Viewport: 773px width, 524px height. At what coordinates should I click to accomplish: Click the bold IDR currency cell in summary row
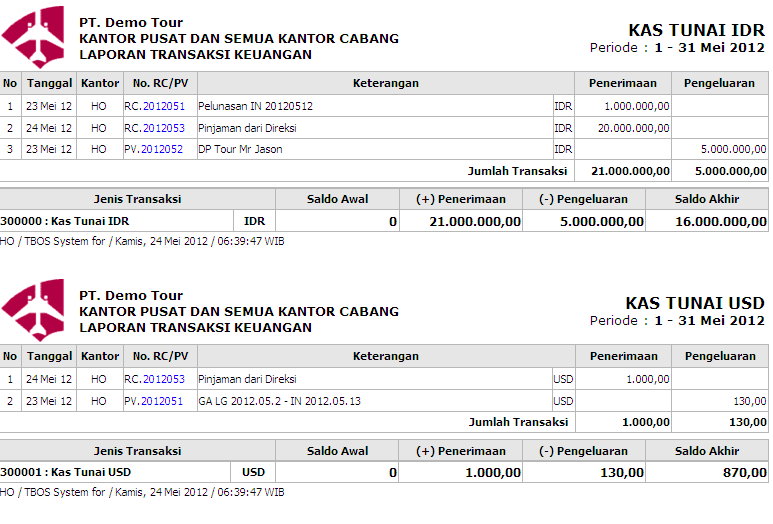click(x=254, y=221)
